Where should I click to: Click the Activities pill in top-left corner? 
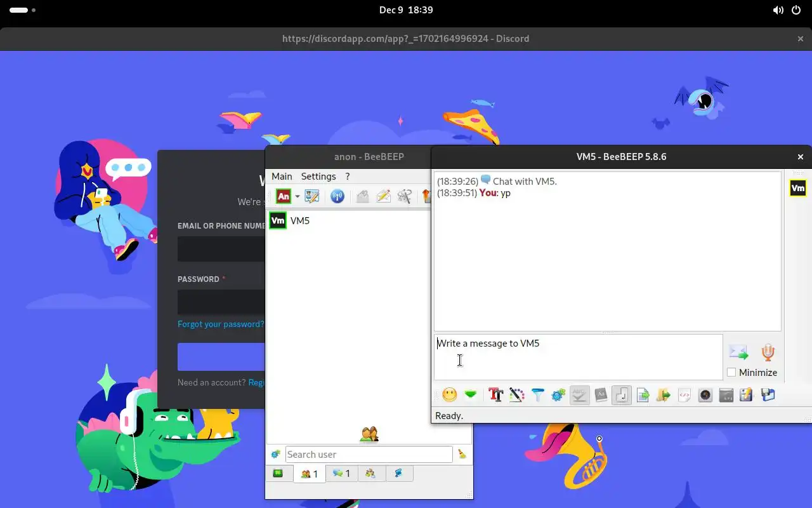click(x=23, y=10)
